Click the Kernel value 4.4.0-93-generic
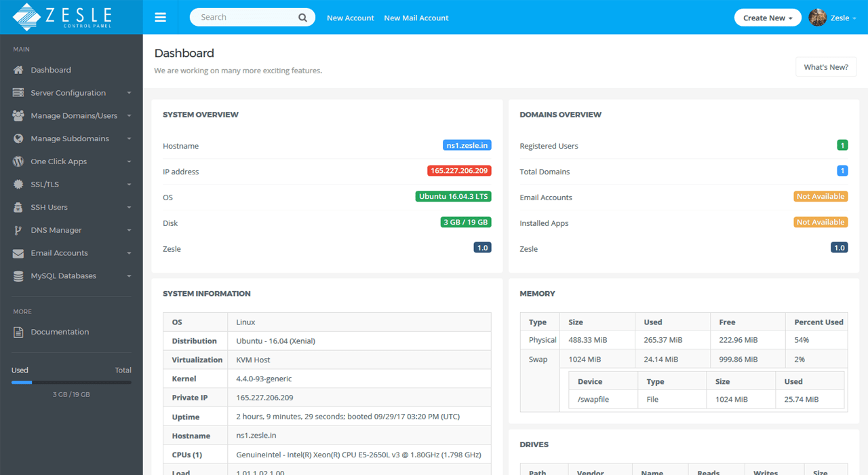868x475 pixels. tap(264, 379)
